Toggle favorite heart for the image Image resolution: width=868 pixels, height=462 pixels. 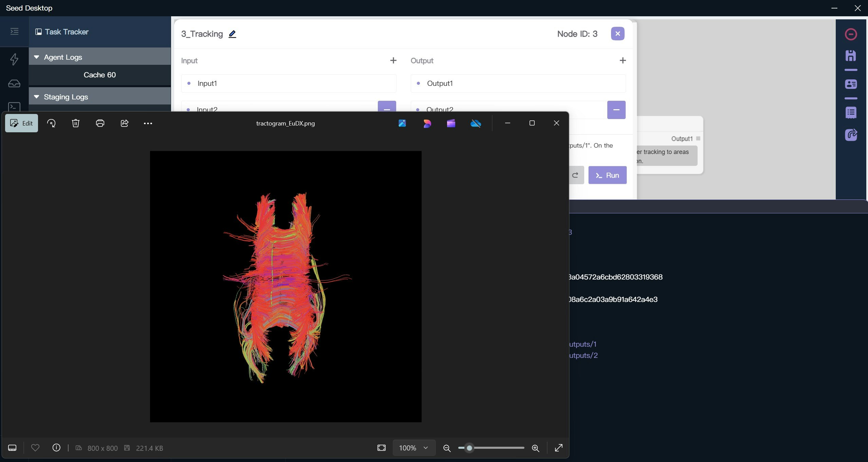(35, 448)
